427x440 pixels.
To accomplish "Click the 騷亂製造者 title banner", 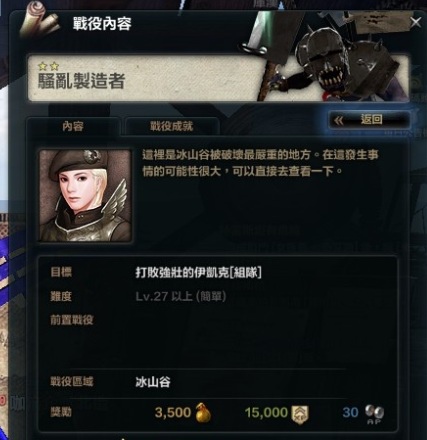I will (218, 78).
